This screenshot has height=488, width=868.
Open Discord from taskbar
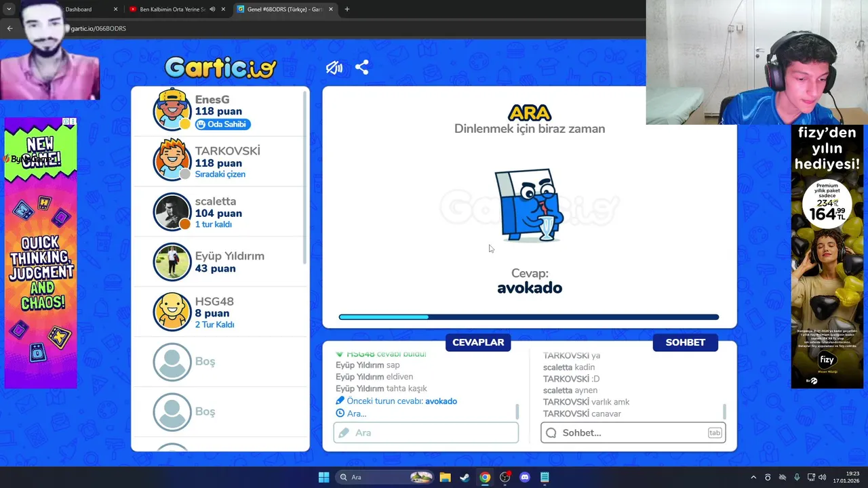coord(524,477)
